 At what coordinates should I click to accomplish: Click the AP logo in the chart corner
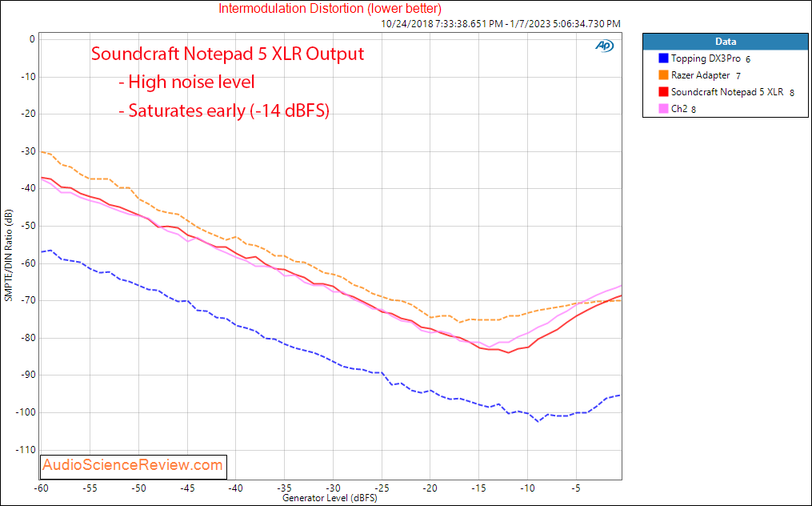coord(604,46)
